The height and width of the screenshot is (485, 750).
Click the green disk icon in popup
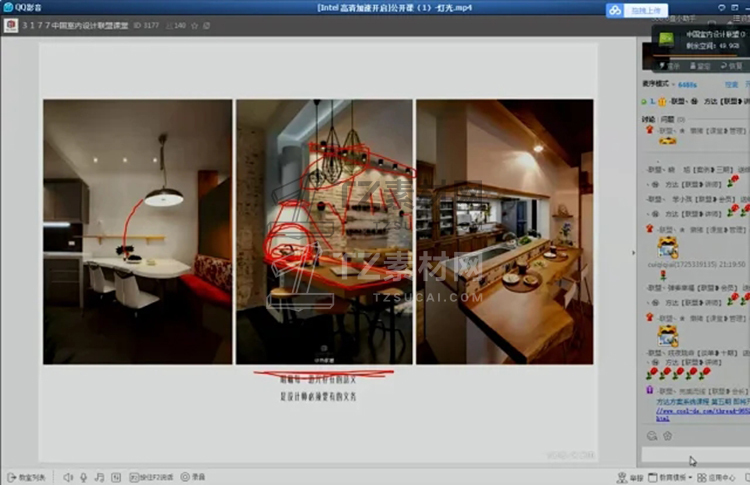pos(666,40)
